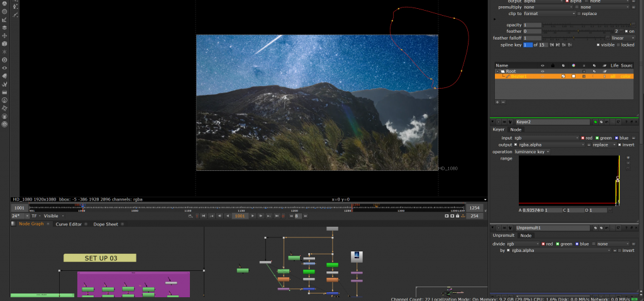Toggle Keyer2 input blue channel
The image size is (644, 301).
pos(616,138)
